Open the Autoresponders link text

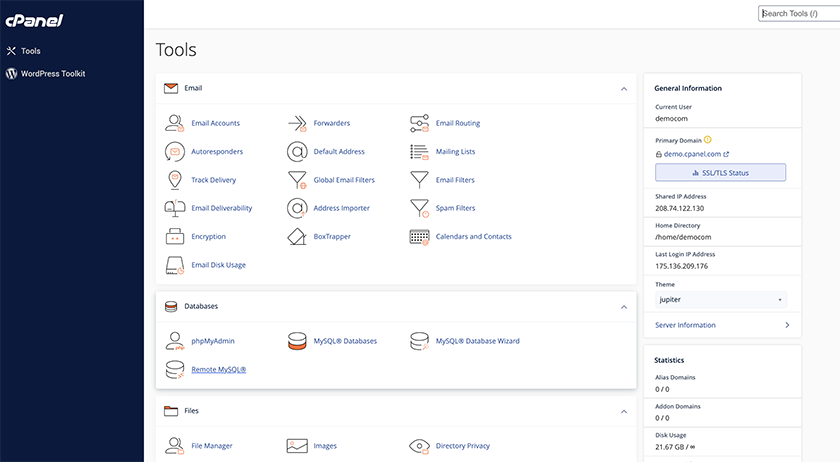217,152
